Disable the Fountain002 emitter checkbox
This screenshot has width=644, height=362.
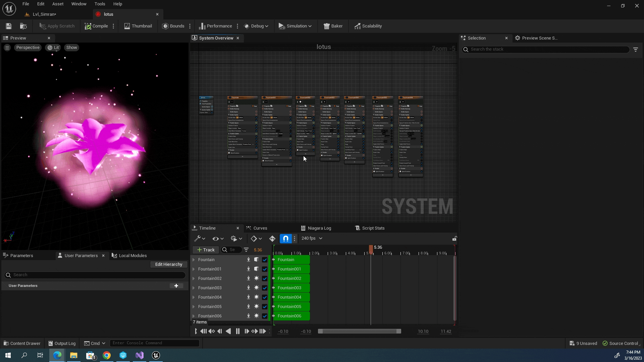(x=265, y=279)
